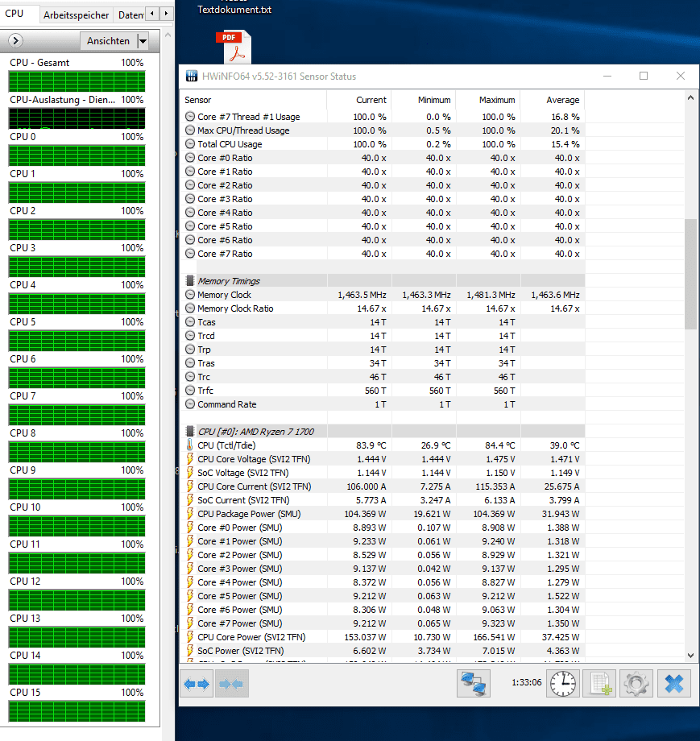This screenshot has height=741, width=700.
Task: Click the lightning icon beside CPU Package Power
Action: tap(190, 513)
